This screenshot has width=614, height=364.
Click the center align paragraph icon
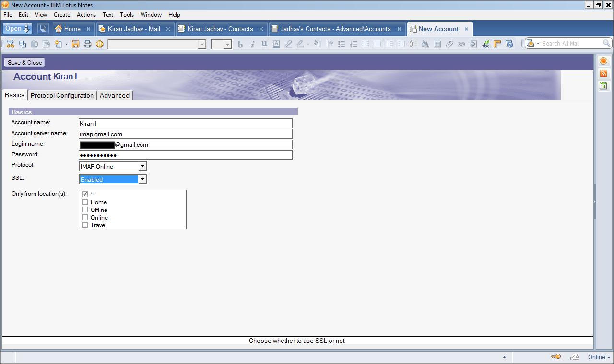click(x=366, y=44)
